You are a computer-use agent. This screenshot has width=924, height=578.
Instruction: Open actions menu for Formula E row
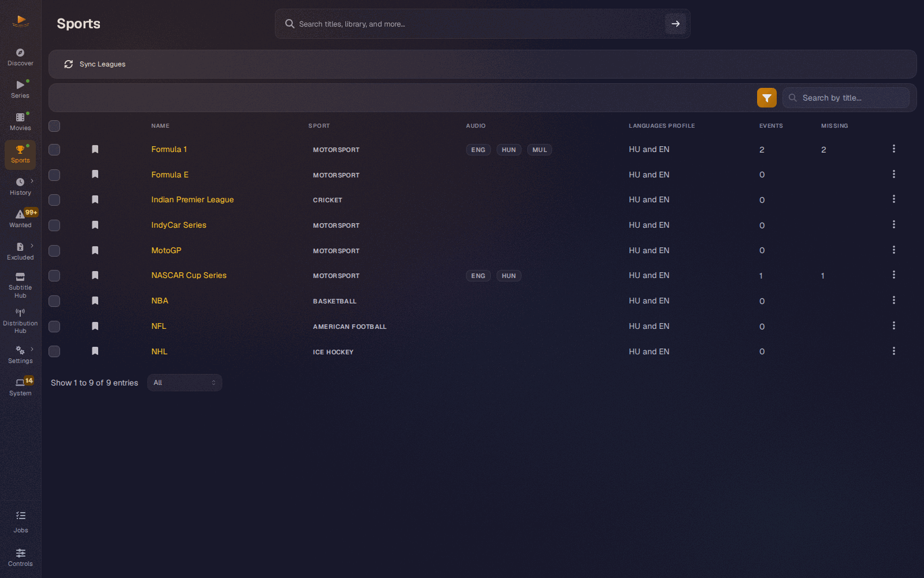tap(894, 175)
